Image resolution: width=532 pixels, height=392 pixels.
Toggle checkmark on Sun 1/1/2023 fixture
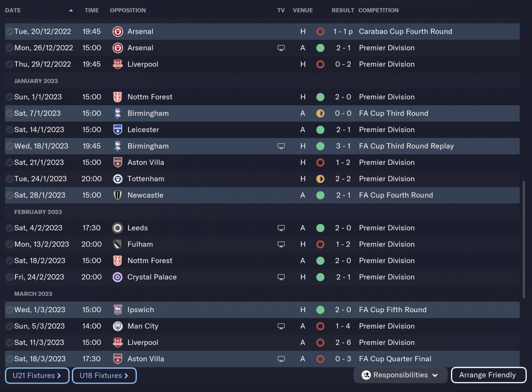(9, 97)
